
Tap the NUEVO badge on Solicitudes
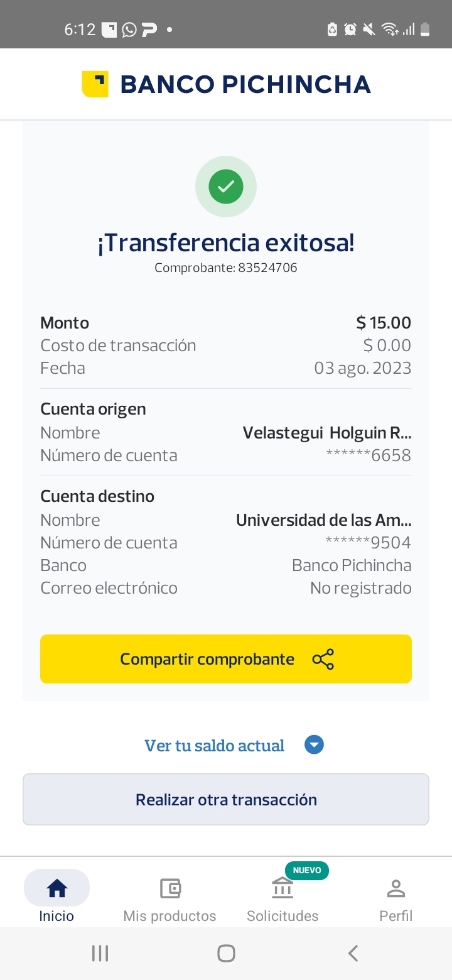[x=307, y=871]
